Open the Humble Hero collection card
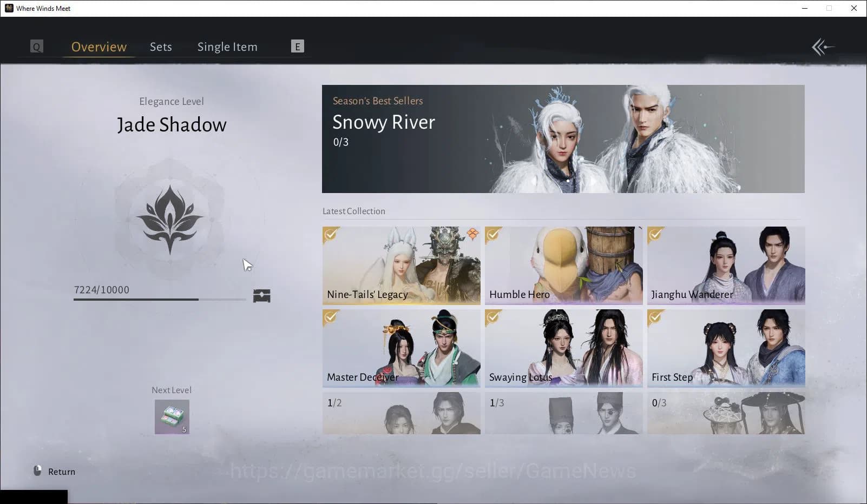 [564, 266]
